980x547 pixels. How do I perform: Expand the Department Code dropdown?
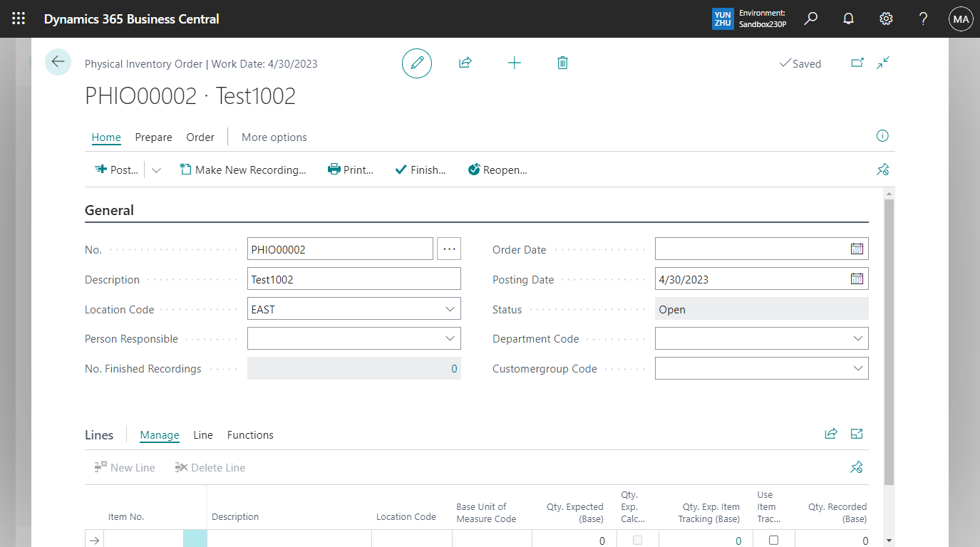[857, 339]
